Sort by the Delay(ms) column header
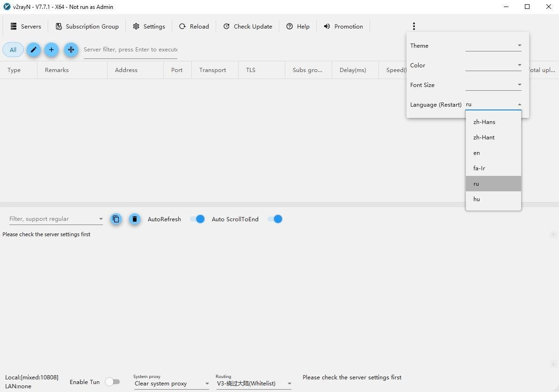This screenshot has width=559, height=392. click(x=355, y=70)
